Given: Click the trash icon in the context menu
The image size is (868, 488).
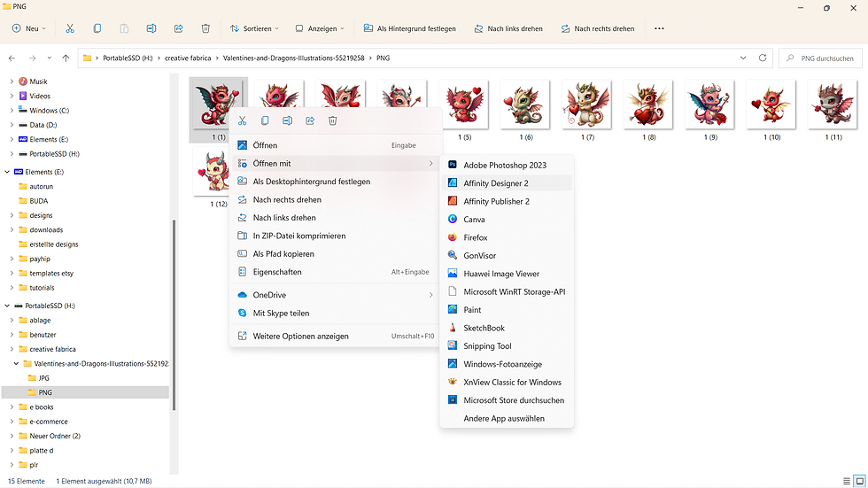Looking at the screenshot, I should [333, 120].
